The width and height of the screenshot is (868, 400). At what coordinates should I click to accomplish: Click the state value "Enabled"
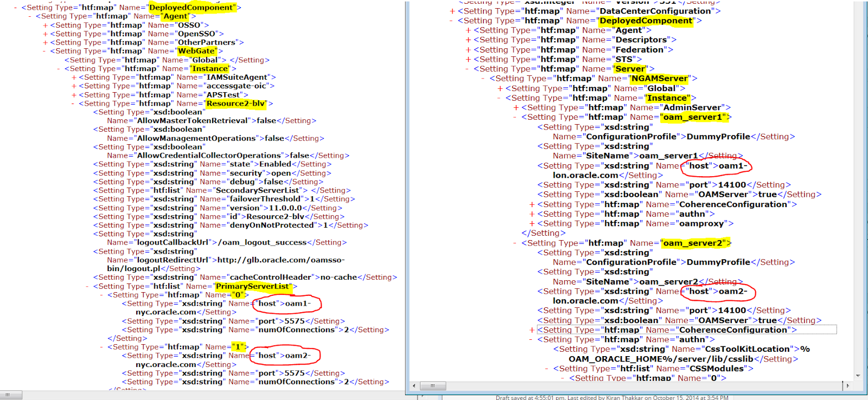coord(276,164)
